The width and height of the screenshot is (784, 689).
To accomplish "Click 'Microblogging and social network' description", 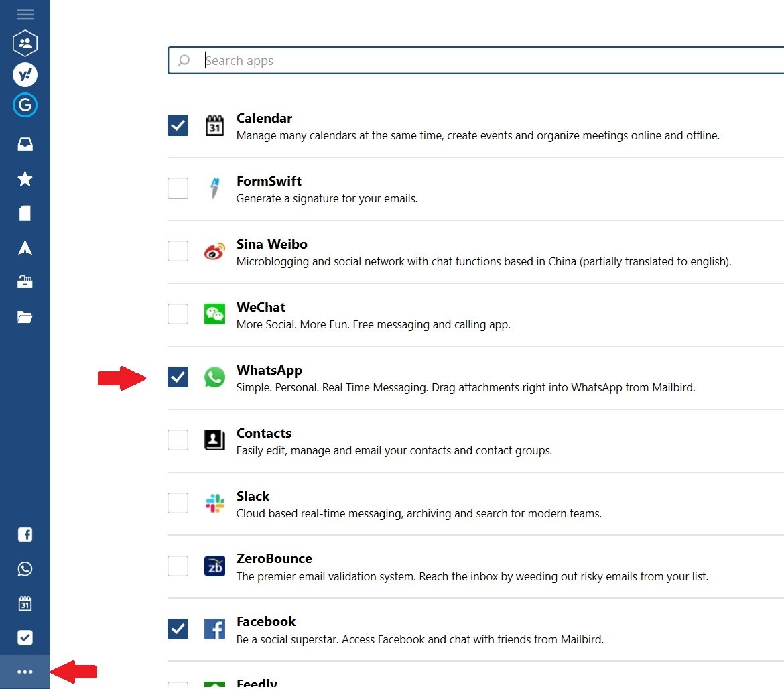I will click(x=484, y=261).
